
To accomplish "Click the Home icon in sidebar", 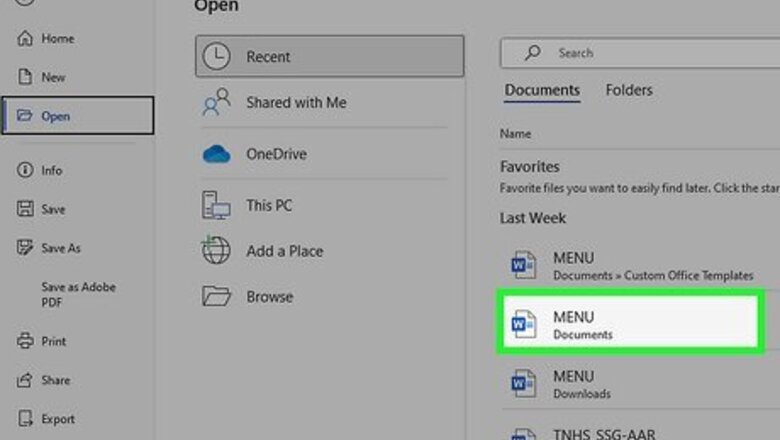I will point(25,38).
